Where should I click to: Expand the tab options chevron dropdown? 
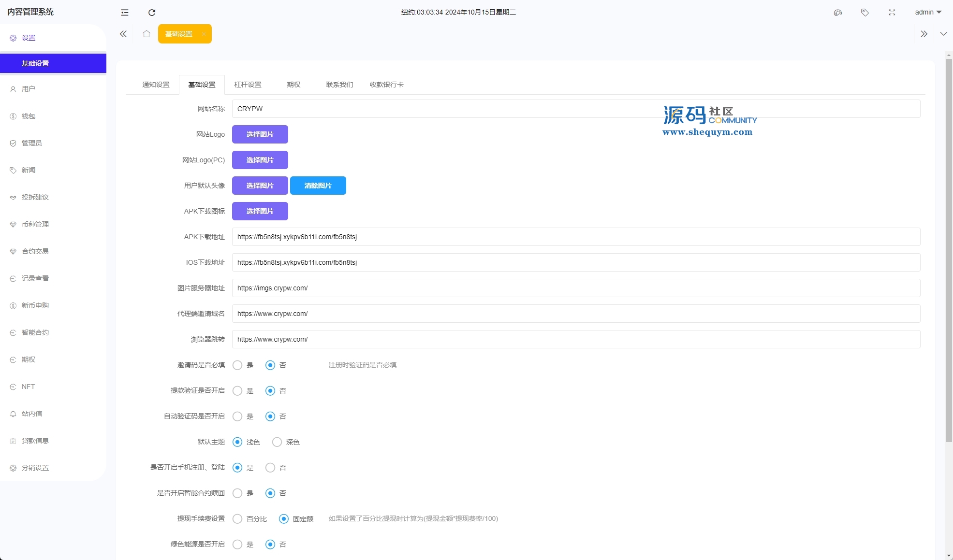(943, 34)
